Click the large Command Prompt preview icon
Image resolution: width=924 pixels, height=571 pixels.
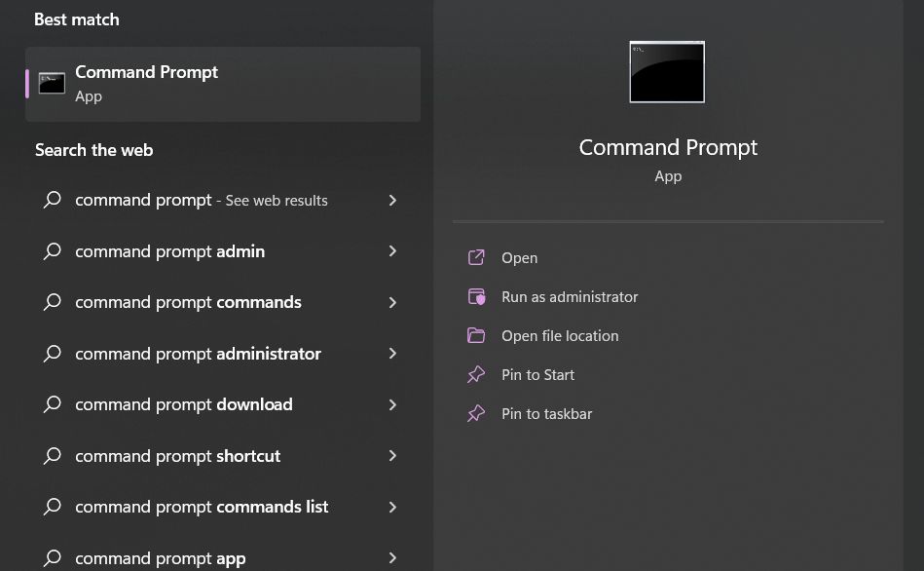pyautogui.click(x=667, y=72)
